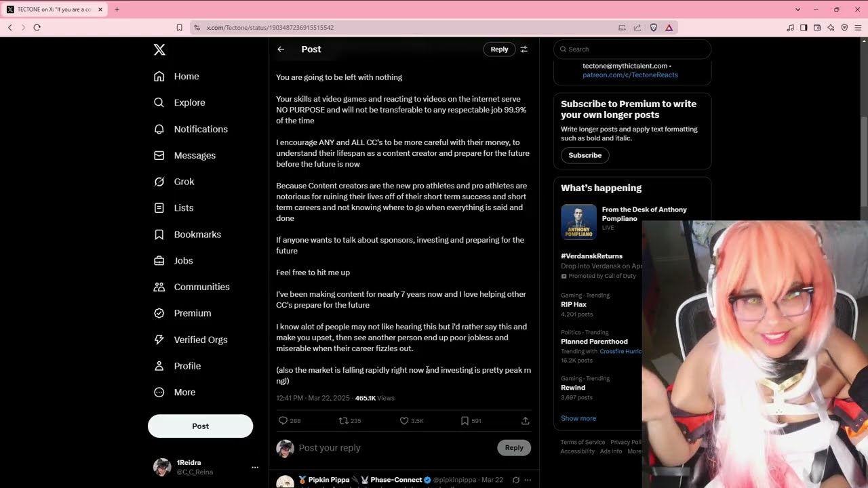Viewport: 868px width, 488px height.
Task: Open the 1Reidra profile avatar
Action: 162,467
